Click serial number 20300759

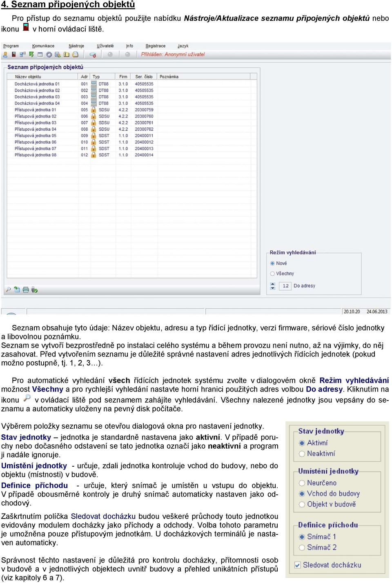point(144,109)
